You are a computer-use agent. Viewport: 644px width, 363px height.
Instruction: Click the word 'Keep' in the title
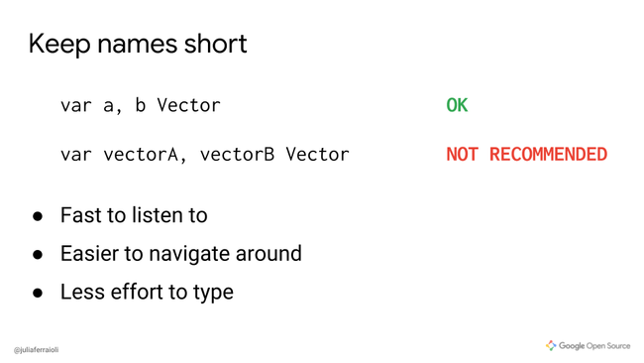coord(59,45)
